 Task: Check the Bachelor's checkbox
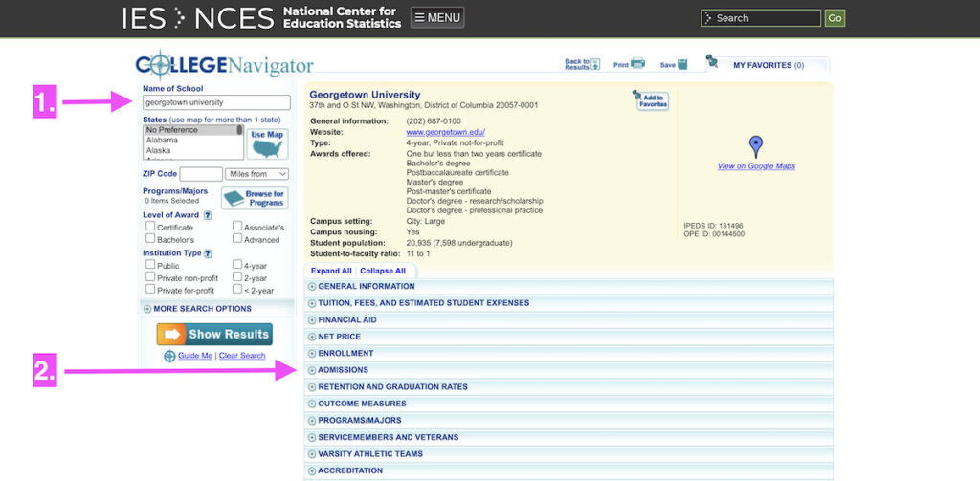coord(150,239)
